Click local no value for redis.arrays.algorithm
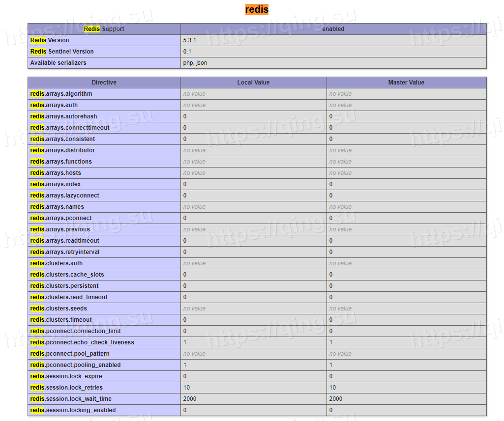Screen dimensions: 504x421 [194, 94]
